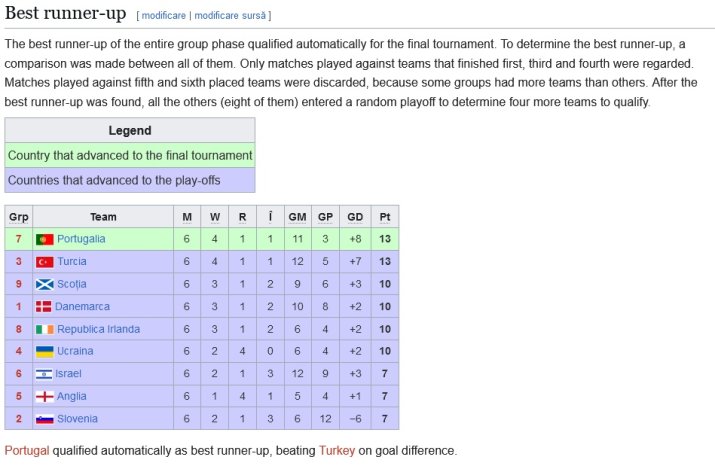Open the modificare sursă link
Image resolution: width=715 pixels, height=466 pixels.
point(230,16)
